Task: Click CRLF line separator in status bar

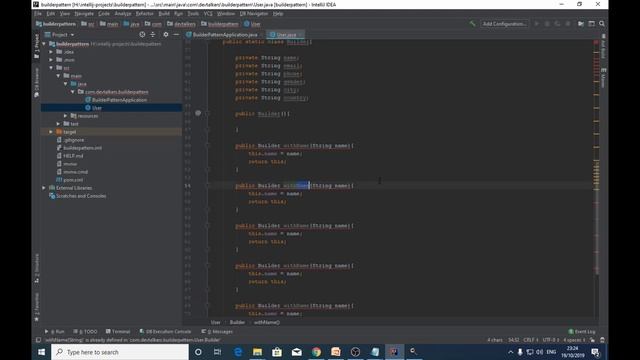Action: (530, 340)
